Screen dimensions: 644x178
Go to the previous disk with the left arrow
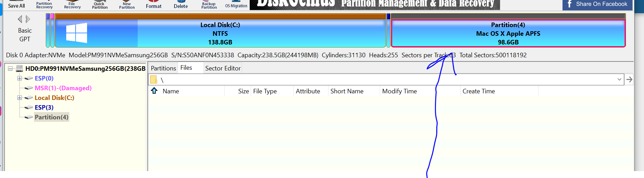click(x=20, y=19)
